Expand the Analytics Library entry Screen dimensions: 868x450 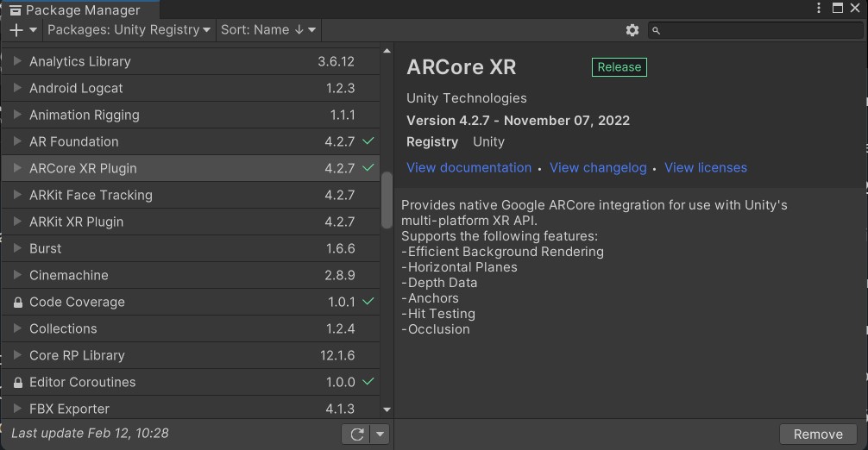(17, 61)
